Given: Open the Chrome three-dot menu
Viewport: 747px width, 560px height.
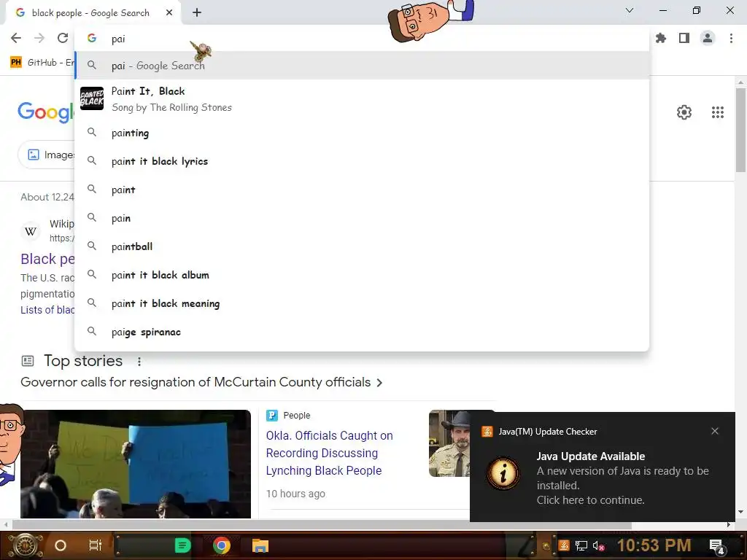Looking at the screenshot, I should pos(731,38).
